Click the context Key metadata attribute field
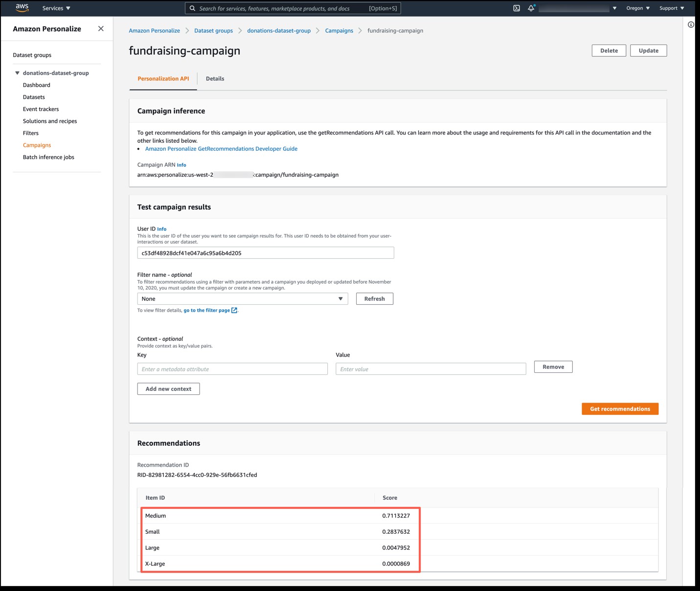Image resolution: width=700 pixels, height=591 pixels. tap(232, 369)
